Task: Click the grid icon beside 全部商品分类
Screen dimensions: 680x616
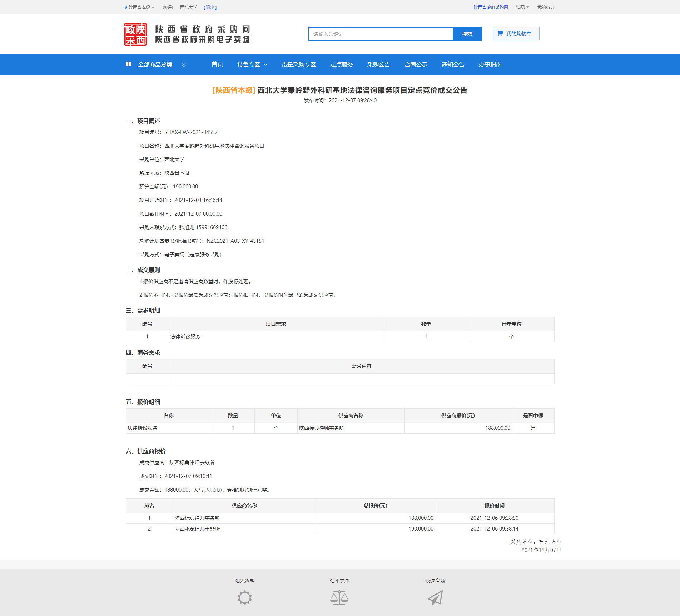Action: 129,64
